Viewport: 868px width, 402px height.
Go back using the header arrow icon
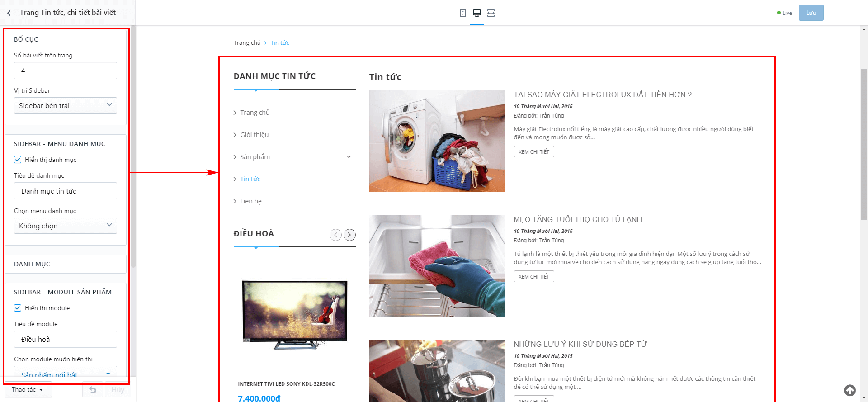[9, 13]
